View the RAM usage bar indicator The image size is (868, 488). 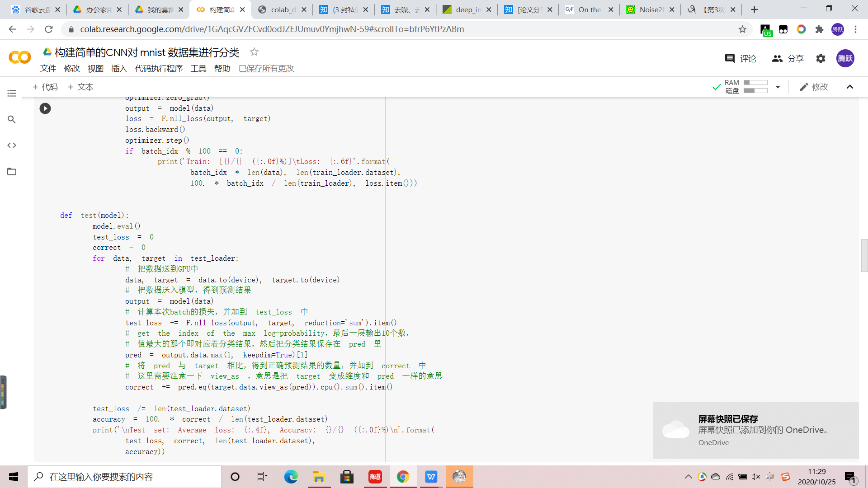click(x=755, y=83)
